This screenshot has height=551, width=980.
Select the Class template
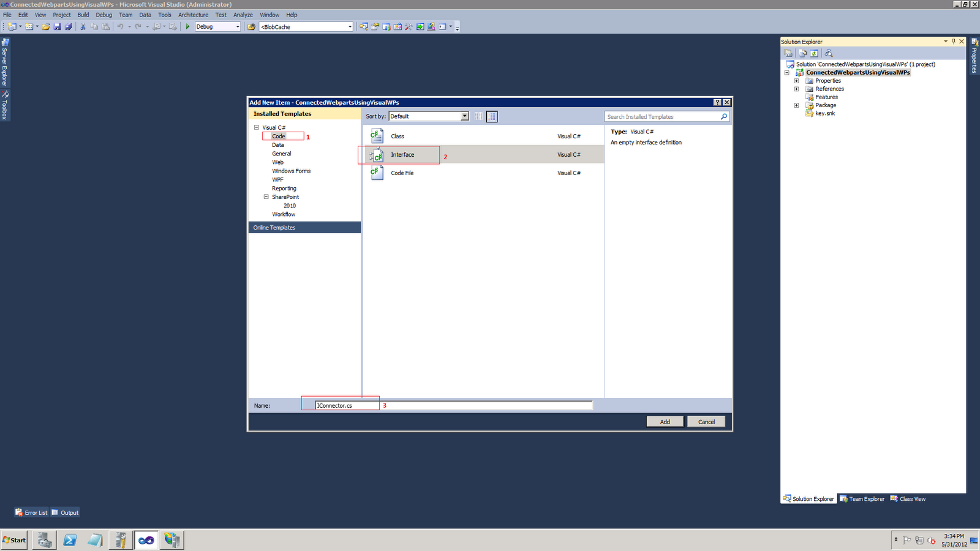point(483,136)
